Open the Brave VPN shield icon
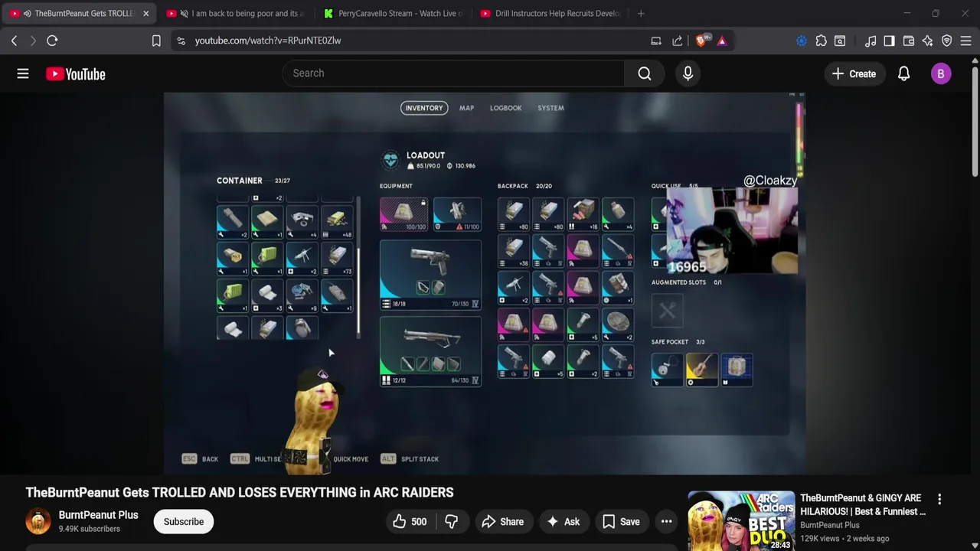Viewport: 980px width, 551px height. coord(947,41)
